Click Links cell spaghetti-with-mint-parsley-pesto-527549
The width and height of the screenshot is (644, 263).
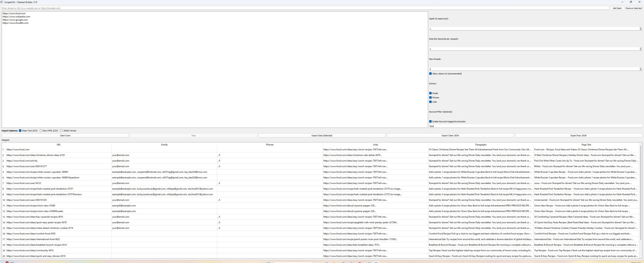click(375, 222)
